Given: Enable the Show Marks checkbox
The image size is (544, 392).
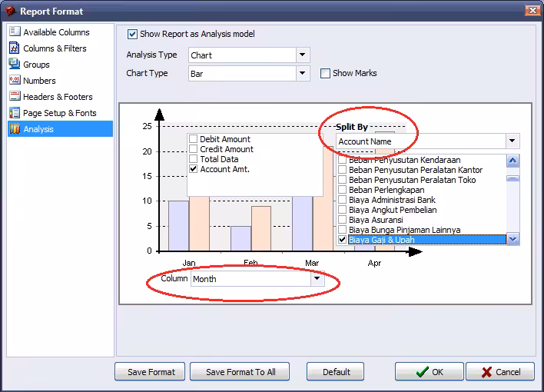Looking at the screenshot, I should 325,73.
